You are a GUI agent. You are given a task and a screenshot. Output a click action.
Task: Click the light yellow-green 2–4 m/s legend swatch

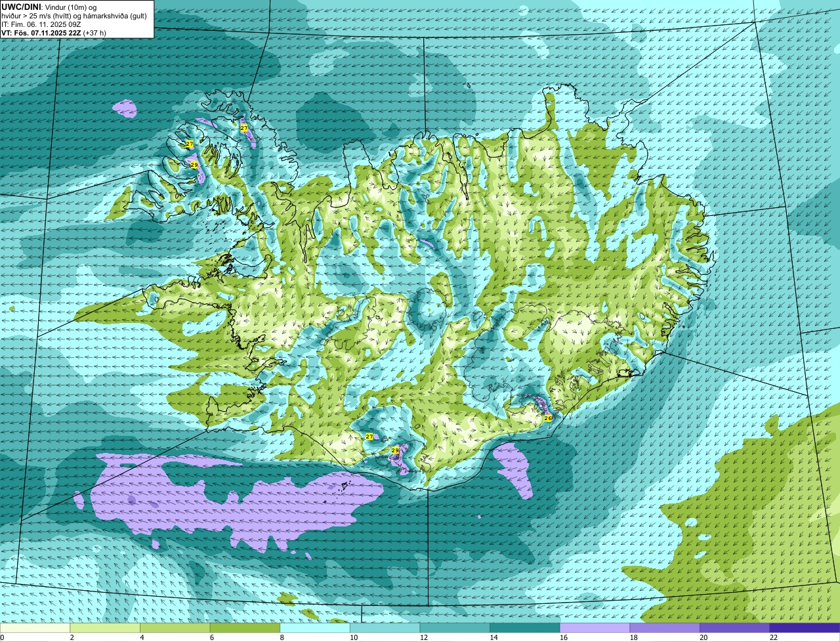pyautogui.click(x=105, y=628)
